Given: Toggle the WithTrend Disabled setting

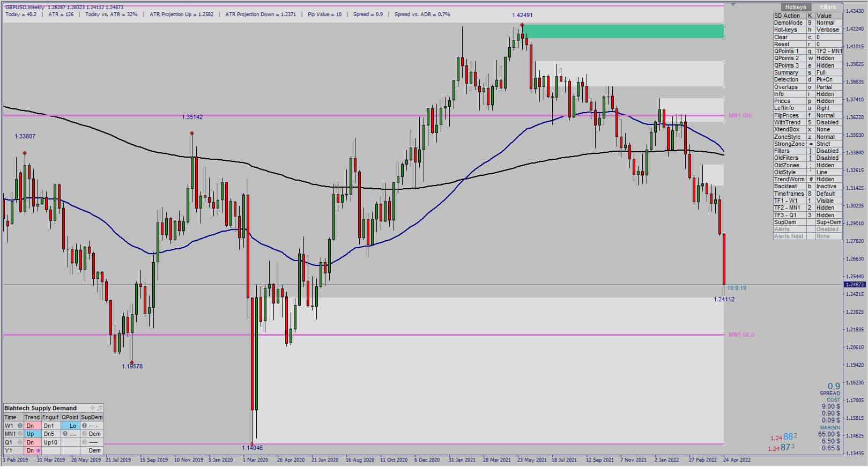Looking at the screenshot, I should (807, 122).
